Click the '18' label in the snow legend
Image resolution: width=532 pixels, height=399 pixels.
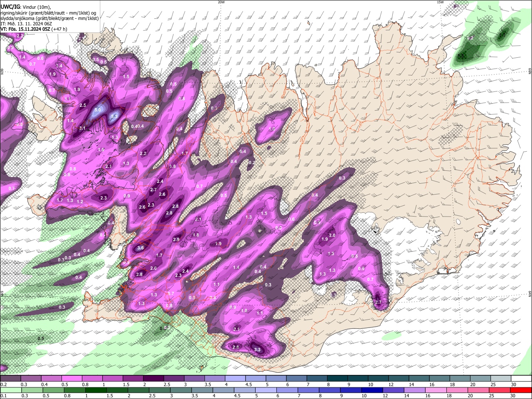tap(452, 384)
